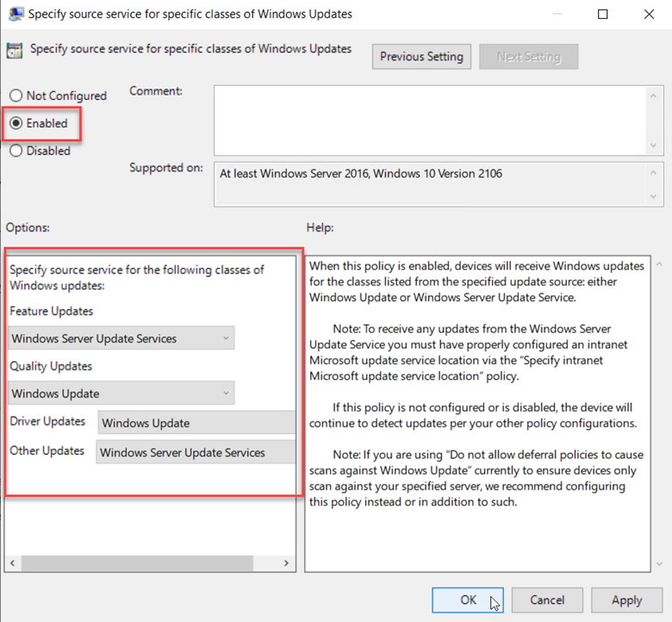Click the "If this policy is not configured" paragraph

pos(473,415)
